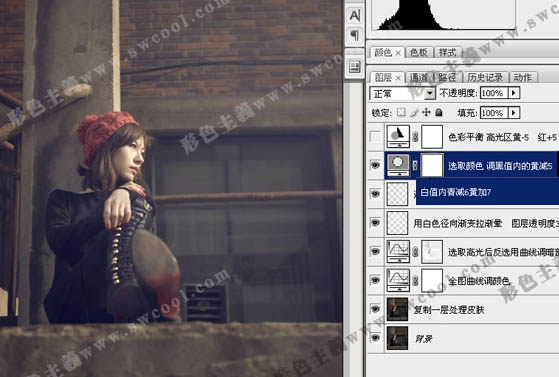Hide the 选取颜色 layer eye icon
Screen dimensions: 559x377
coord(375,165)
